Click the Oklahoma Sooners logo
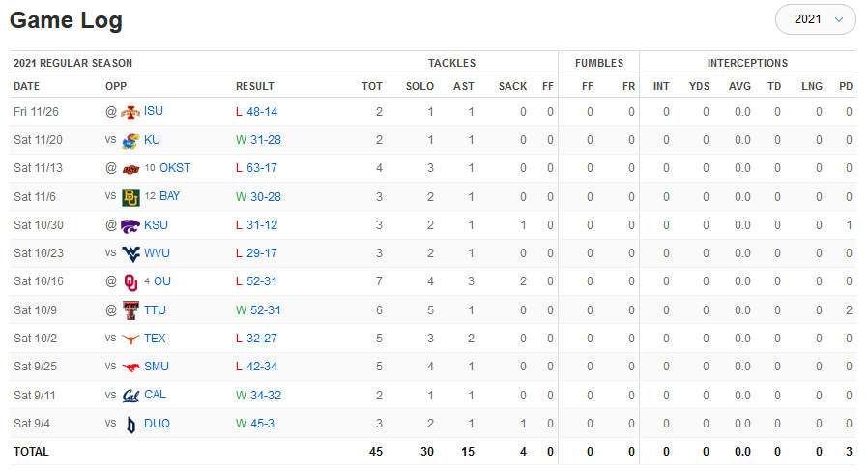Screen dimensions: 868x471 pyautogui.click(x=130, y=281)
